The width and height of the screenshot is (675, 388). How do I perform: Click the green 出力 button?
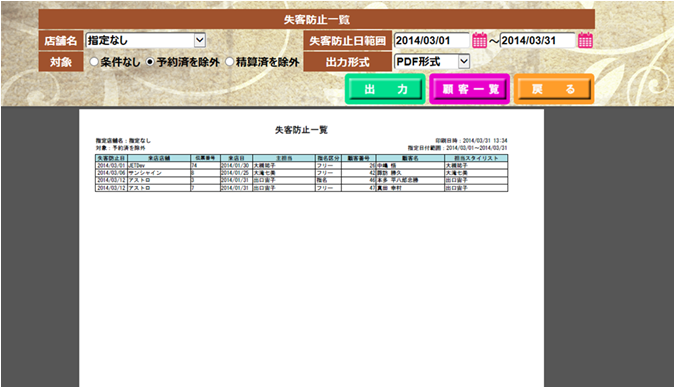[x=385, y=89]
